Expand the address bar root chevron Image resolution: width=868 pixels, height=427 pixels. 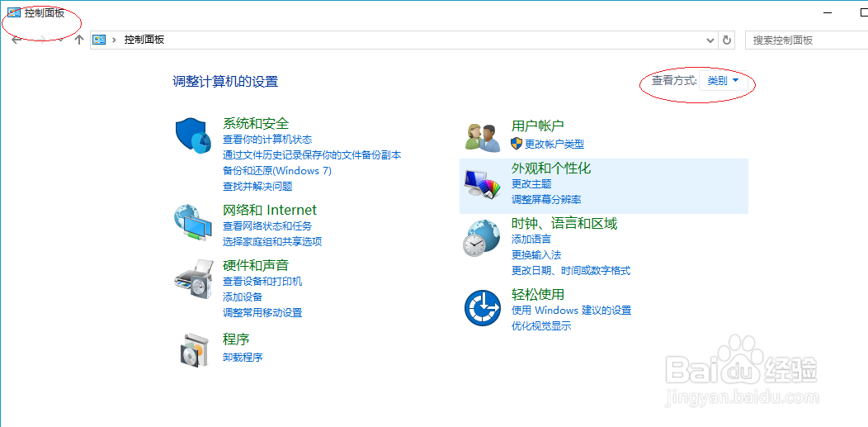(x=115, y=40)
